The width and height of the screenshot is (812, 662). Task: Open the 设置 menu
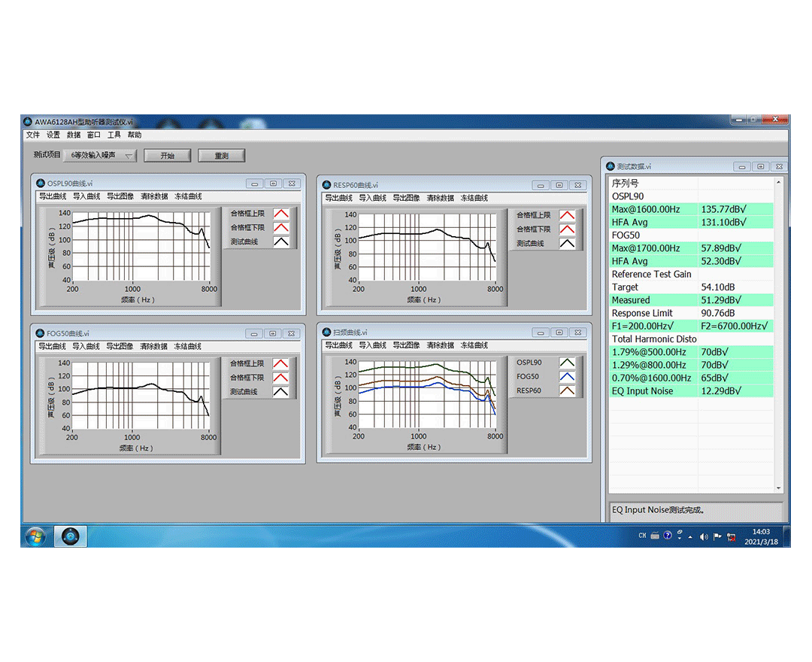tap(53, 135)
